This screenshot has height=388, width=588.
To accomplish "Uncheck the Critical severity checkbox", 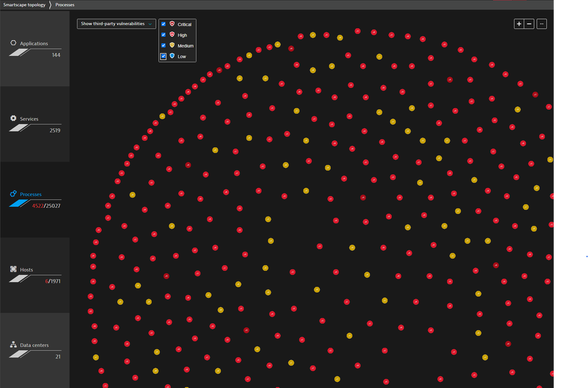I will (x=164, y=24).
